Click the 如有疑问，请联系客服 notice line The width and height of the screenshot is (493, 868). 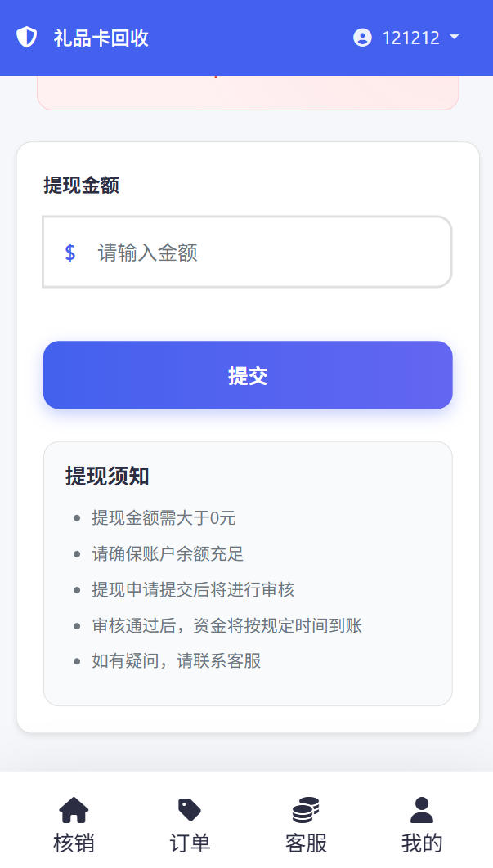tap(177, 661)
